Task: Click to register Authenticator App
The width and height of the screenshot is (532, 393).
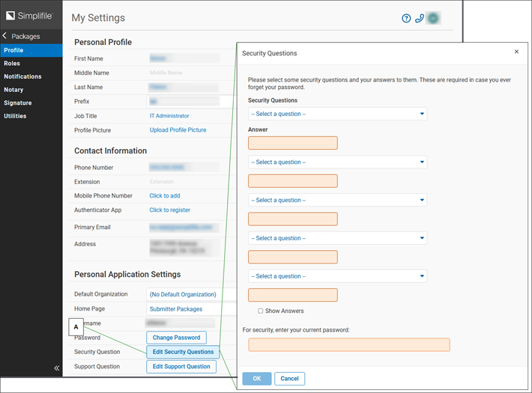Action: [169, 210]
